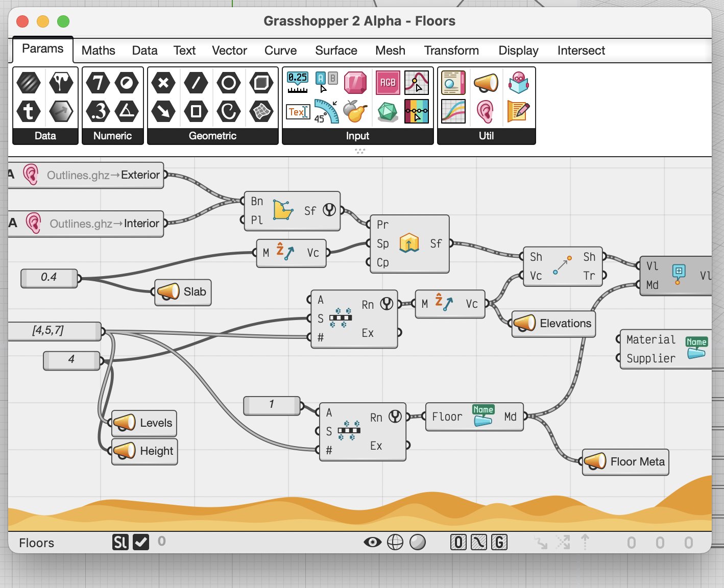Toggle the G button in status bar
Image resolution: width=724 pixels, height=588 pixels.
499,542
